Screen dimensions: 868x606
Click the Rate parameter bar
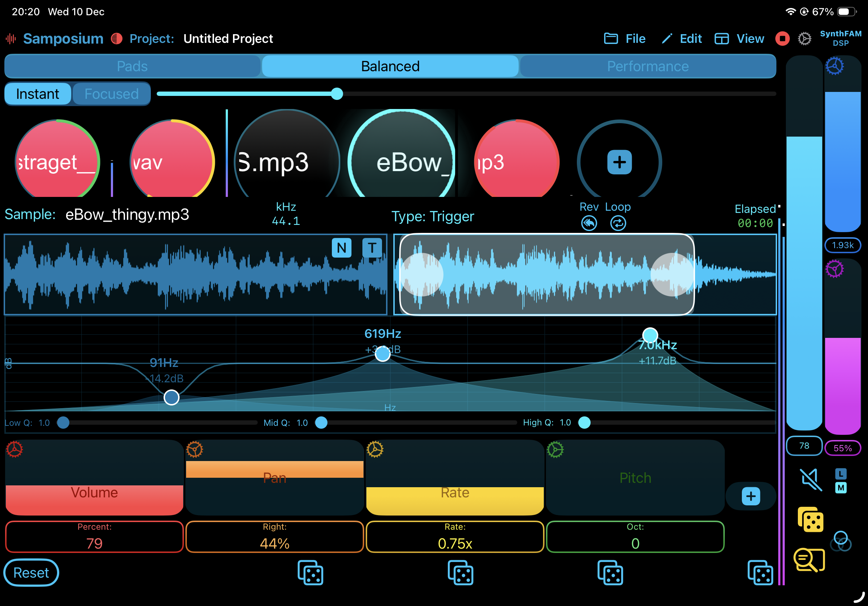pyautogui.click(x=455, y=477)
